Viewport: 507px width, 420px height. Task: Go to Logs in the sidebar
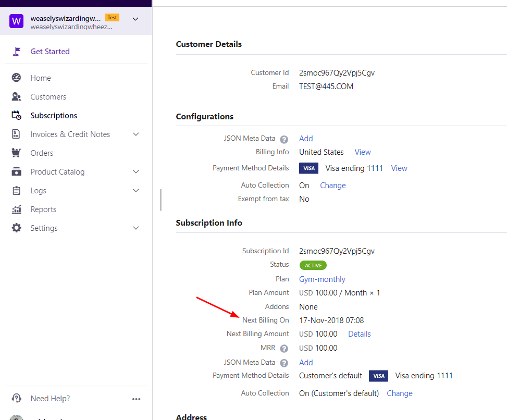[x=38, y=191]
